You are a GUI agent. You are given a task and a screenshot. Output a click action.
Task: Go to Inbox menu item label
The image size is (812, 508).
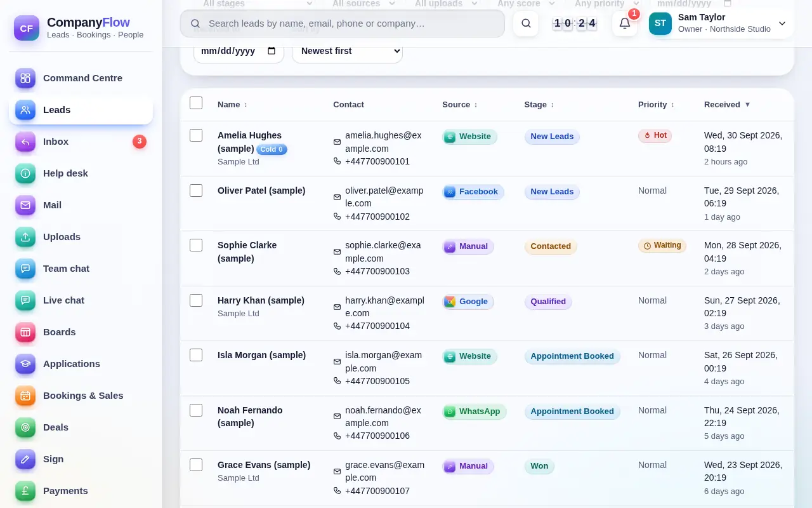tap(56, 142)
